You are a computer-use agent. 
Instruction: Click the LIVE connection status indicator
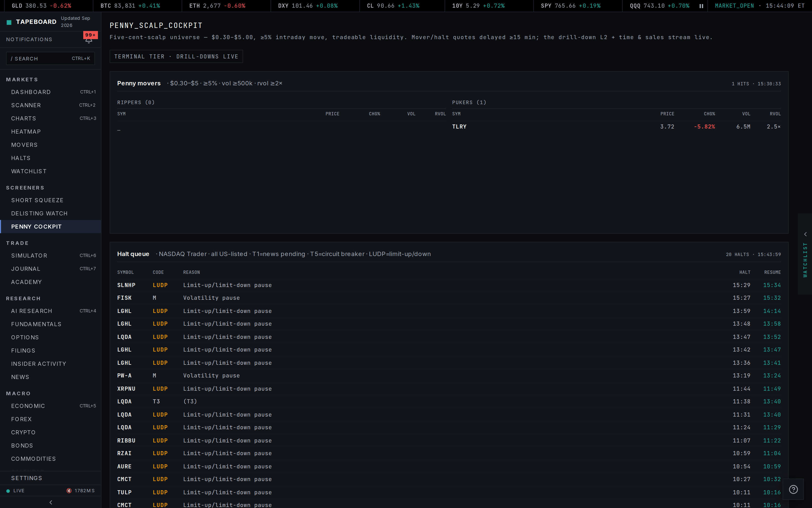pyautogui.click(x=15, y=490)
